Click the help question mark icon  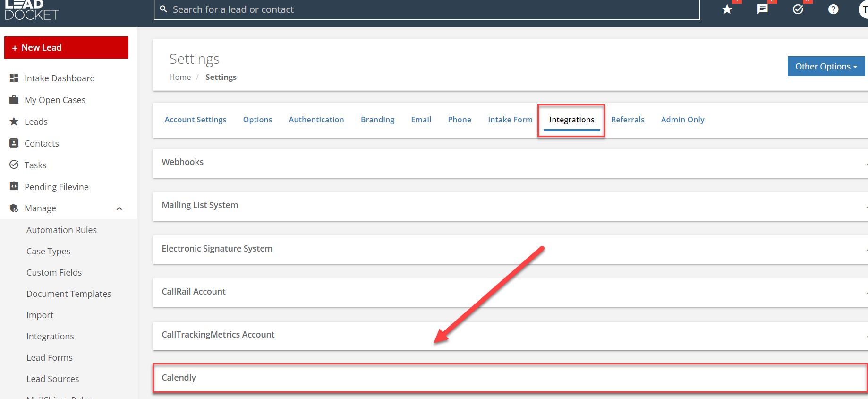point(833,9)
